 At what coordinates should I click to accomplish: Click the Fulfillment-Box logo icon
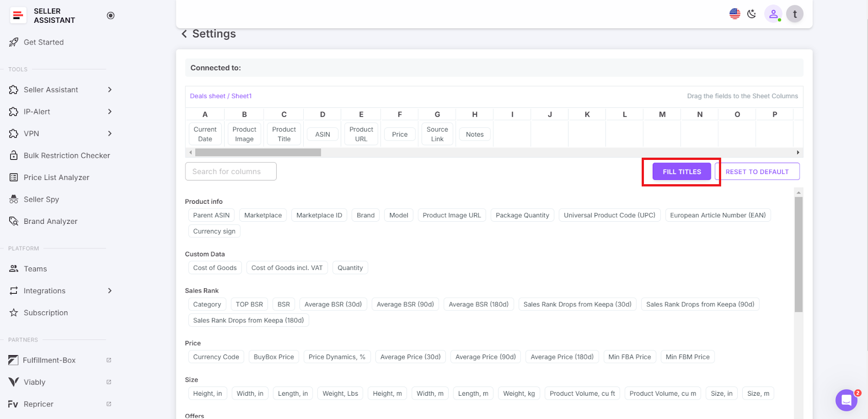[x=14, y=360]
